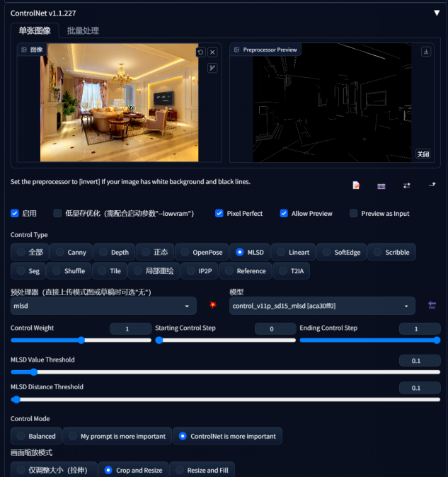Select the SoftEdge control type

click(x=342, y=252)
